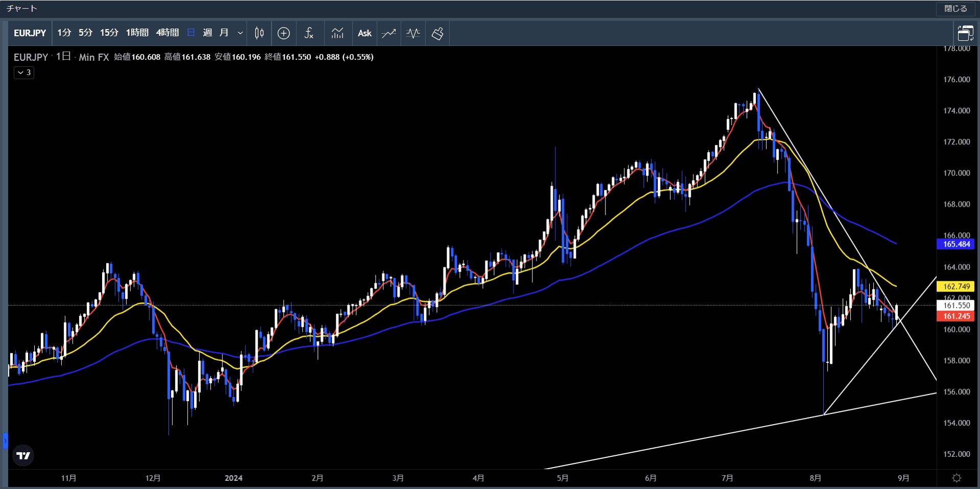This screenshot has height=489, width=980.
Task: Select the daily 日 timeframe
Action: click(x=191, y=33)
